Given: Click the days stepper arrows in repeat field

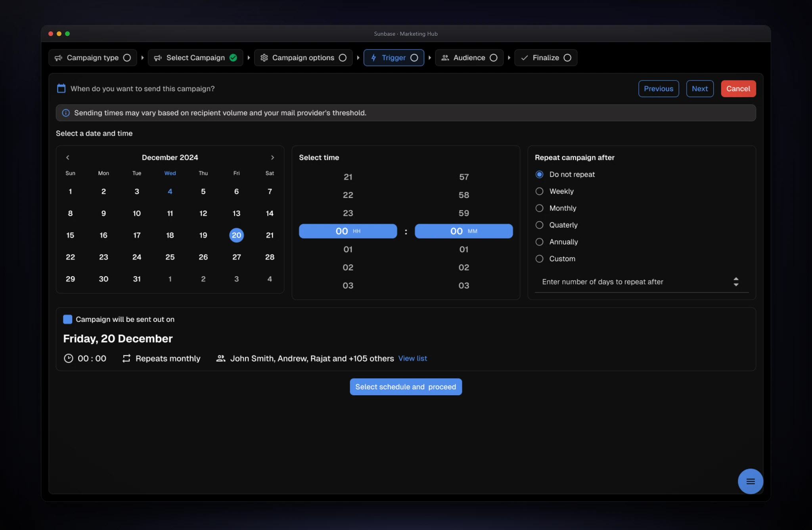Looking at the screenshot, I should [x=736, y=282].
